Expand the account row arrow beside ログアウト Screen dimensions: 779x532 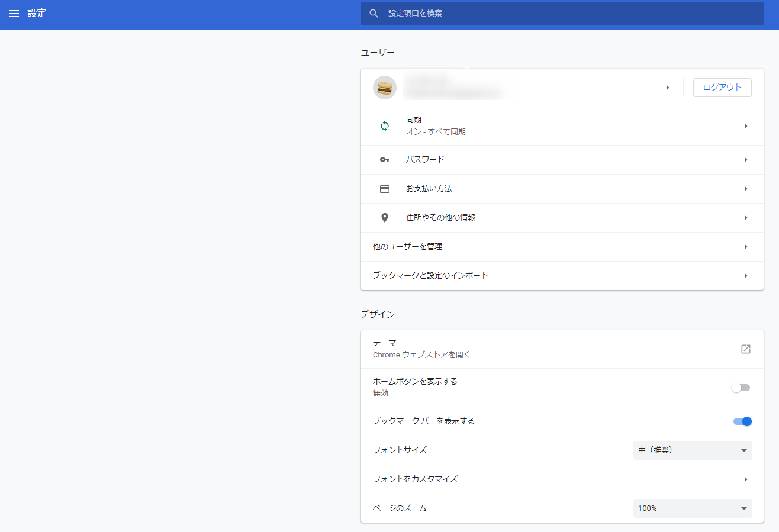(667, 88)
